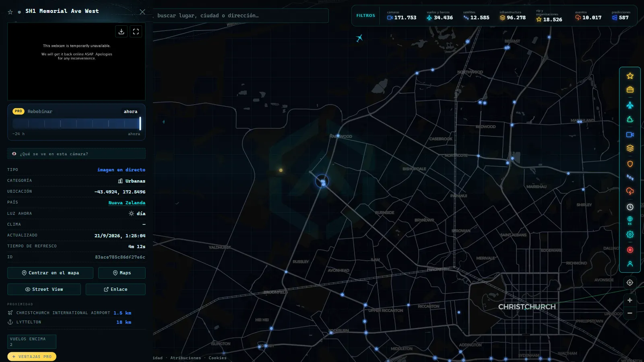644x362 pixels.
Task: Open location in Maps
Action: coord(122,273)
